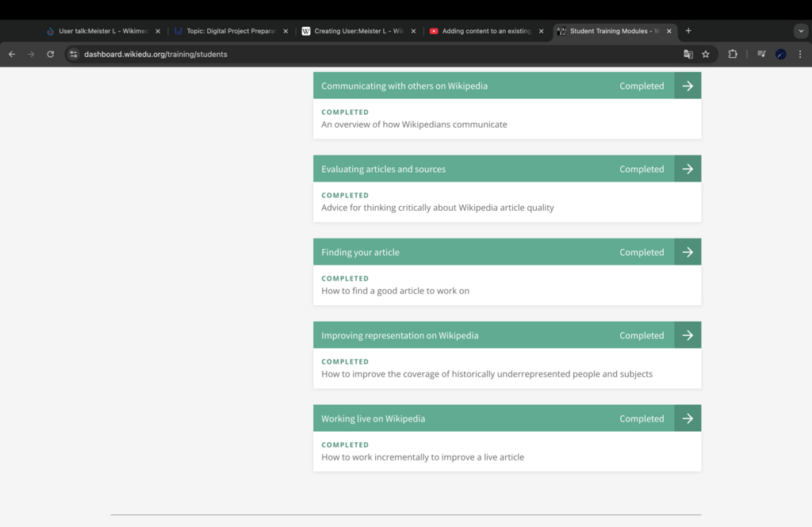Viewport: 812px width, 527px height.
Task: Click arrow icon on Communicating with others module
Action: [x=688, y=86]
